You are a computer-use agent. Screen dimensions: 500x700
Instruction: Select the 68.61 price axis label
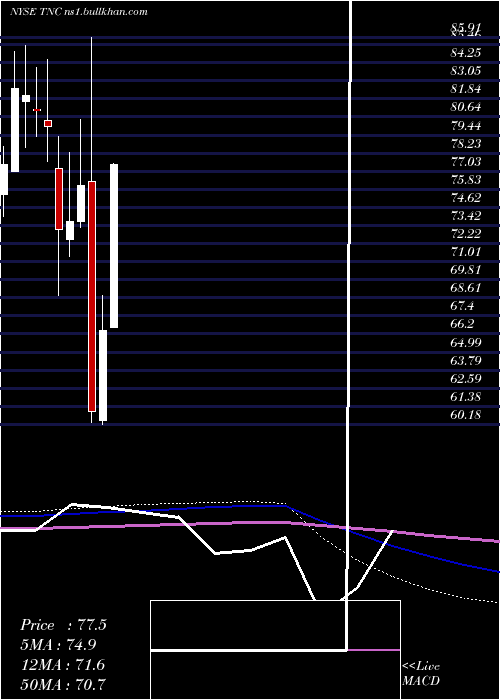click(466, 288)
